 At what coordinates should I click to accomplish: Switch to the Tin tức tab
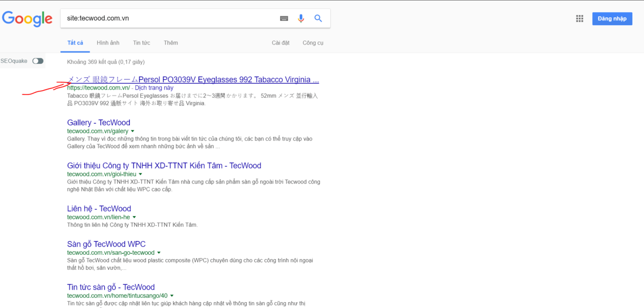point(142,43)
